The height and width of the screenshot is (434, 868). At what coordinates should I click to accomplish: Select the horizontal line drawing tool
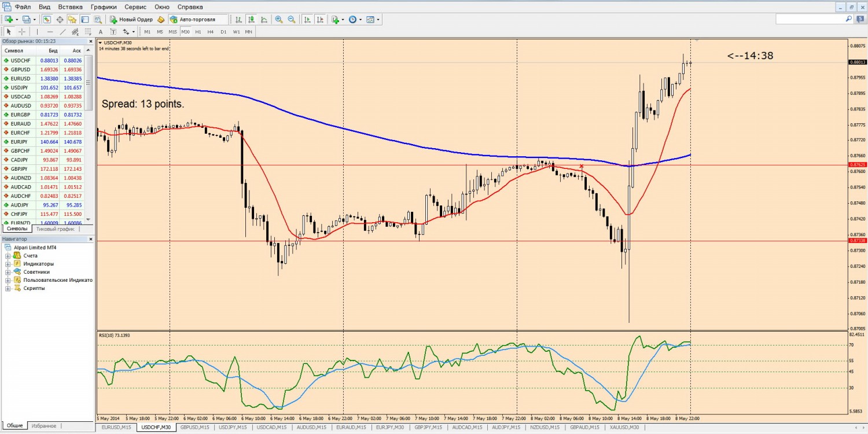pos(50,32)
